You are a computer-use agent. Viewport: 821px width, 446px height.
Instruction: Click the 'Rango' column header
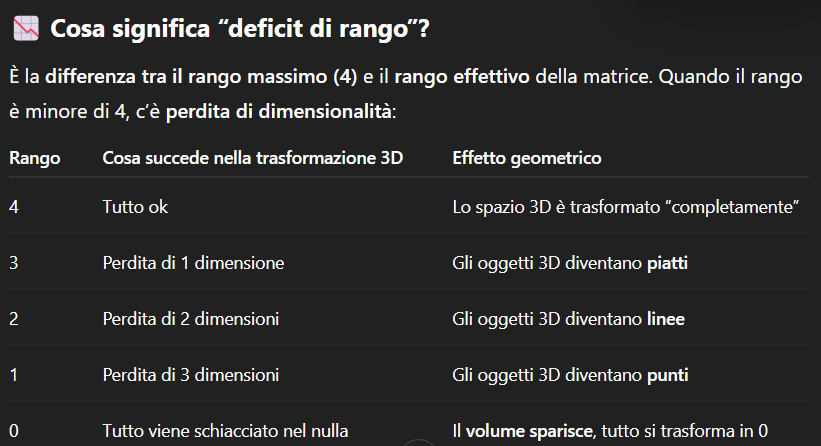pyautogui.click(x=35, y=158)
